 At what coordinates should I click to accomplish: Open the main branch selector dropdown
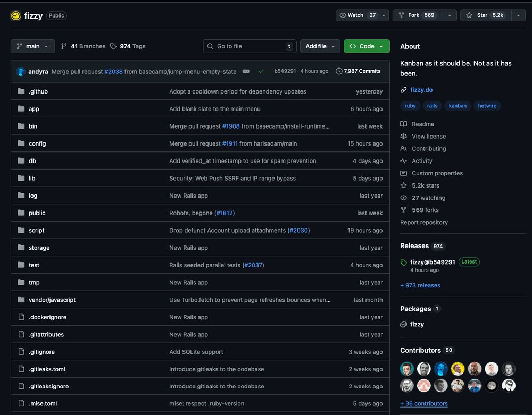tap(32, 46)
